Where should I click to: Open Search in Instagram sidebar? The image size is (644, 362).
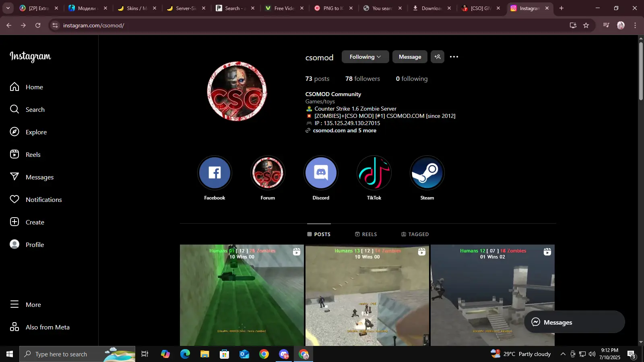pos(27,109)
